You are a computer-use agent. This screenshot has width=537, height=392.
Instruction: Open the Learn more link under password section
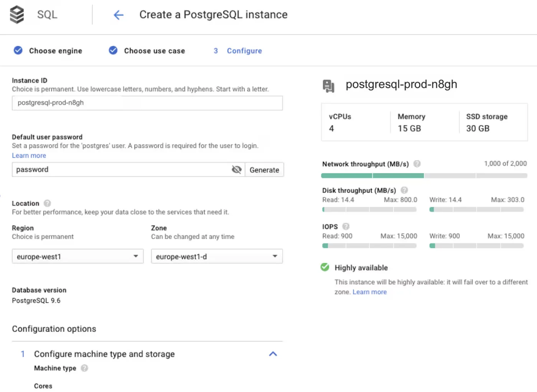point(29,155)
